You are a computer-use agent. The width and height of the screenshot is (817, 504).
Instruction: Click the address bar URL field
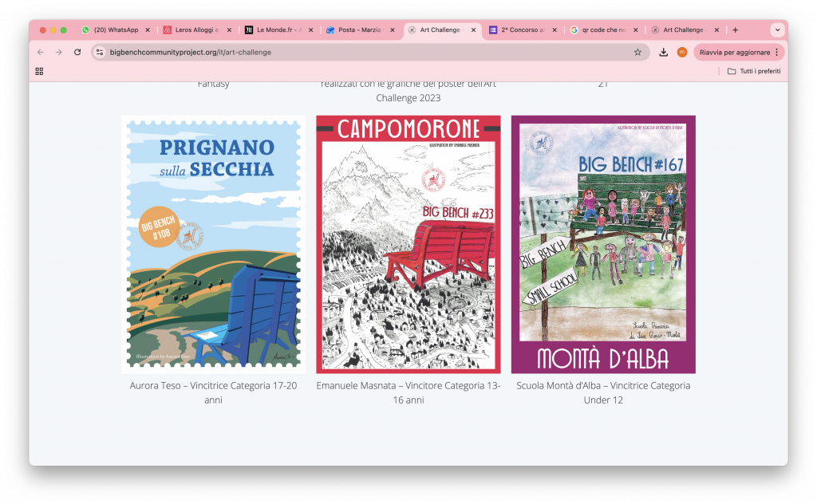coord(365,52)
